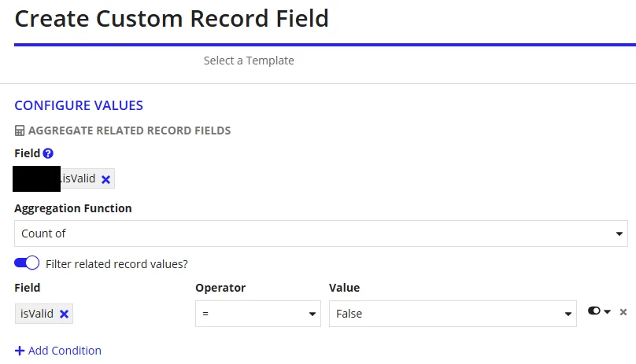Click the CONFIGURE VALUES section heading

click(x=79, y=105)
